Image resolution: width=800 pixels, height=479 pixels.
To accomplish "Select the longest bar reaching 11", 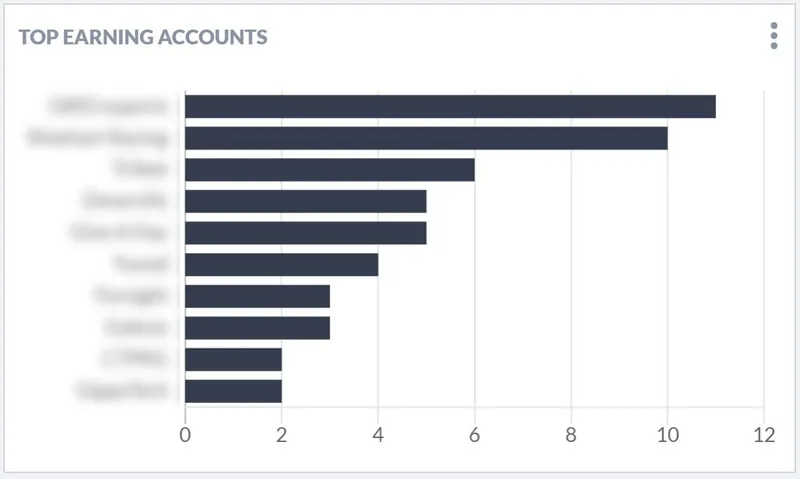I will (450, 106).
